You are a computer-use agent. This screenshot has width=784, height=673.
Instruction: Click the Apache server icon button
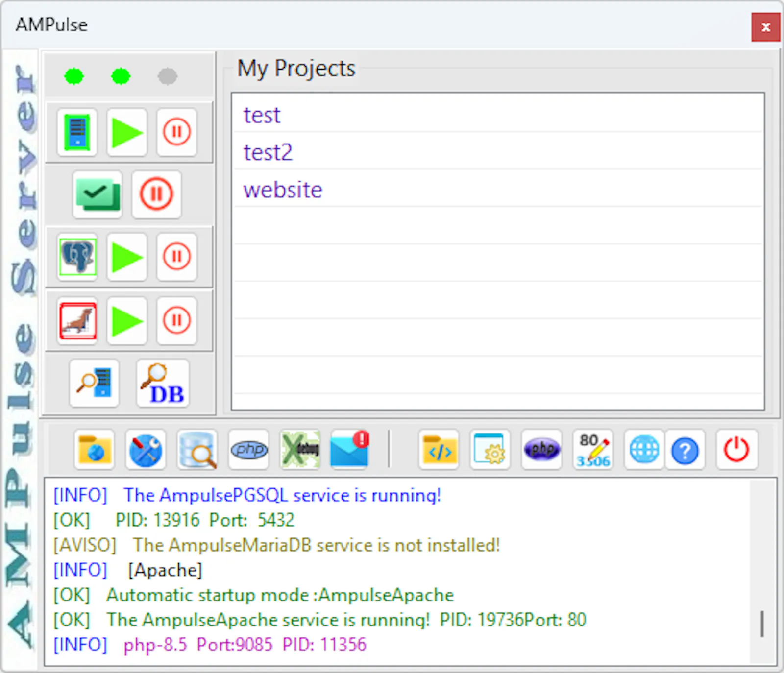pos(77,132)
